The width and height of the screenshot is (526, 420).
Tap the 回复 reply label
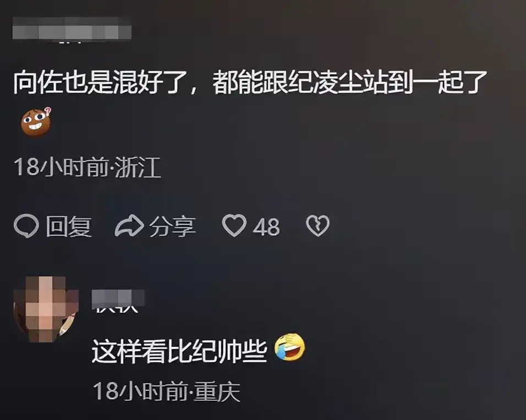pyautogui.click(x=68, y=226)
